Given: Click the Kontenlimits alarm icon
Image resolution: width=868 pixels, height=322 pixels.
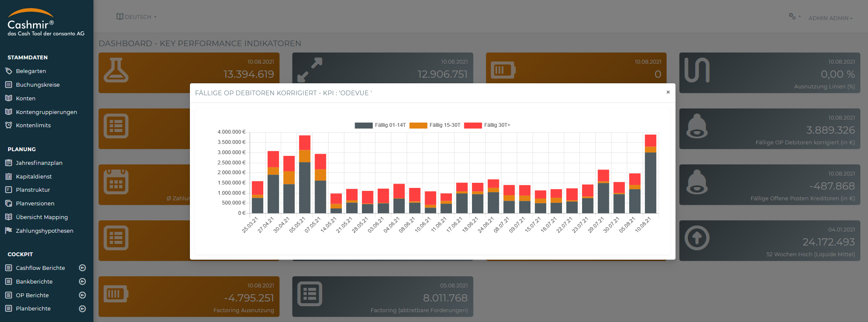Looking at the screenshot, I should pyautogui.click(x=9, y=125).
